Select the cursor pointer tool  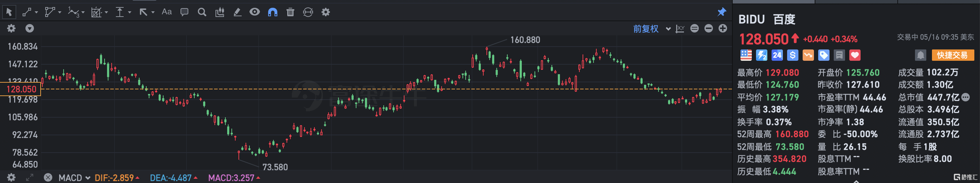[x=9, y=12]
